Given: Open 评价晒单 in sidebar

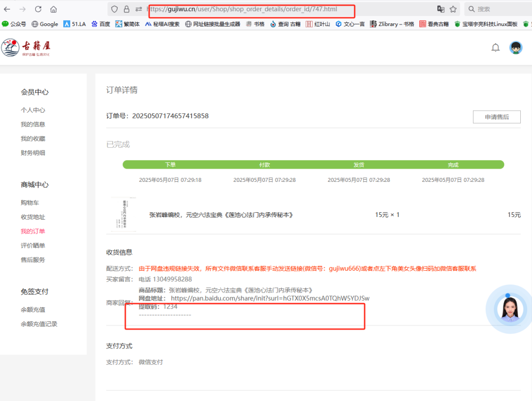Looking at the screenshot, I should (33, 245).
